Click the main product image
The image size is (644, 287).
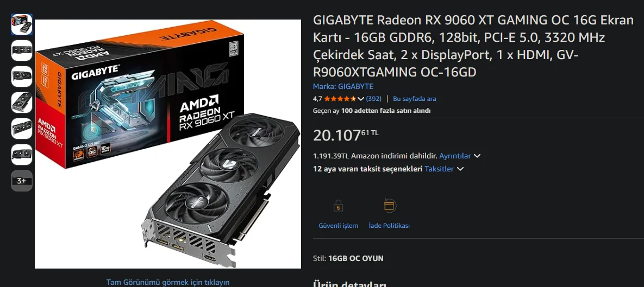coord(167,144)
